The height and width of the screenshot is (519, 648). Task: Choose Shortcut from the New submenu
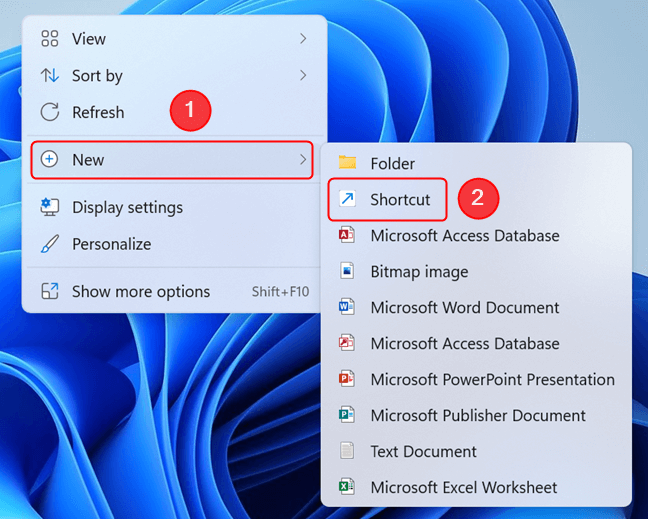(387, 199)
